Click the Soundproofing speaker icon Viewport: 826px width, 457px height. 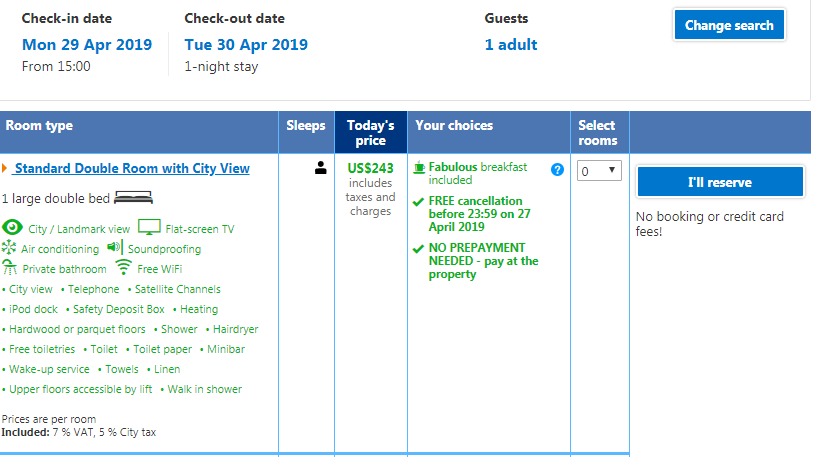pos(114,248)
